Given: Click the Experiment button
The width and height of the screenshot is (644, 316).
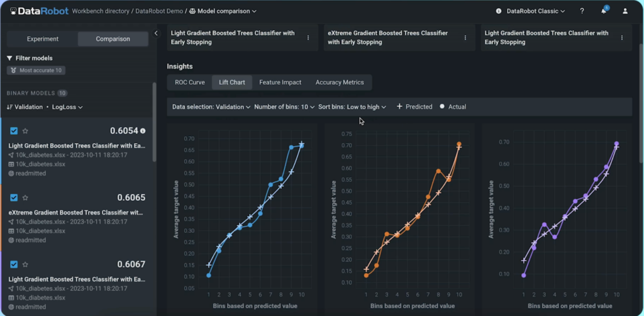Looking at the screenshot, I should 43,39.
